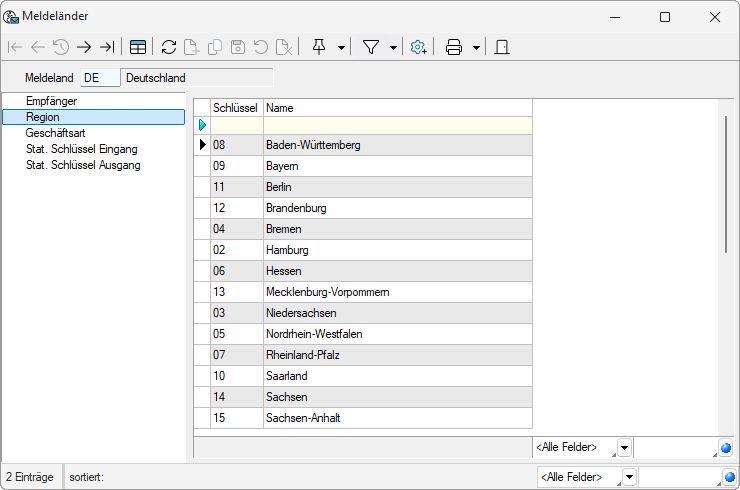Screen dimensions: 740x490
Task: Select Geschäftsart in the left list
Action: coord(55,132)
